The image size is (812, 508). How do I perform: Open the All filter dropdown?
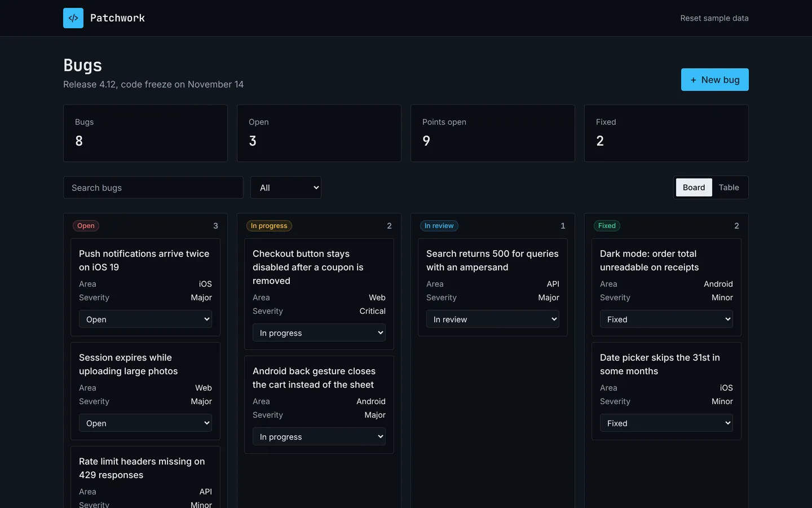(286, 187)
